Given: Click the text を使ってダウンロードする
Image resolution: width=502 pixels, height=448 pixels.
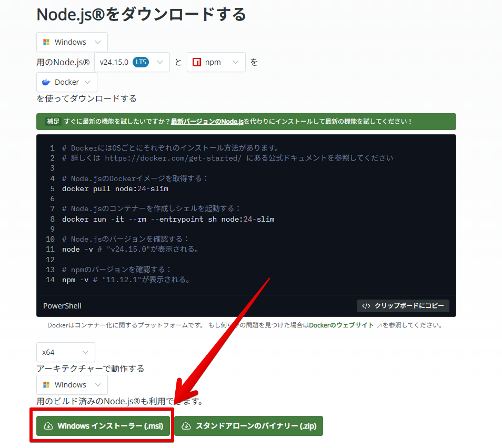Looking at the screenshot, I should coord(86,98).
